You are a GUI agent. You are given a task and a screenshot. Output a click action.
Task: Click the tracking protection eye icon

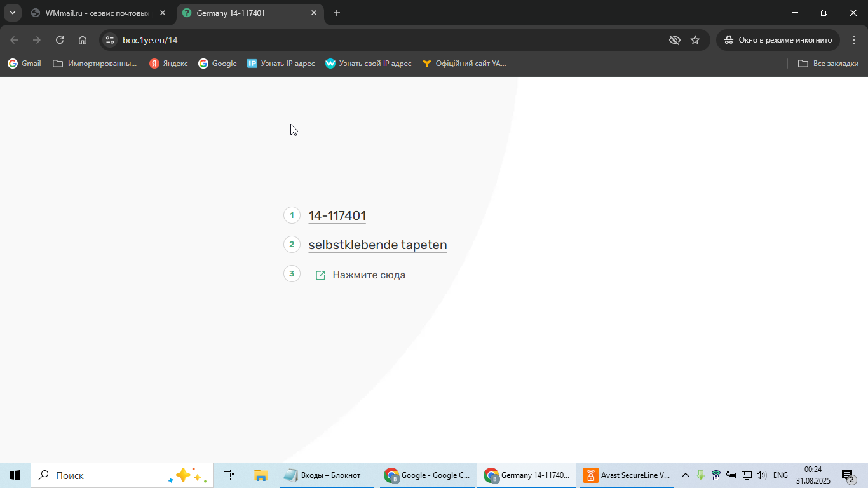pyautogui.click(x=675, y=40)
